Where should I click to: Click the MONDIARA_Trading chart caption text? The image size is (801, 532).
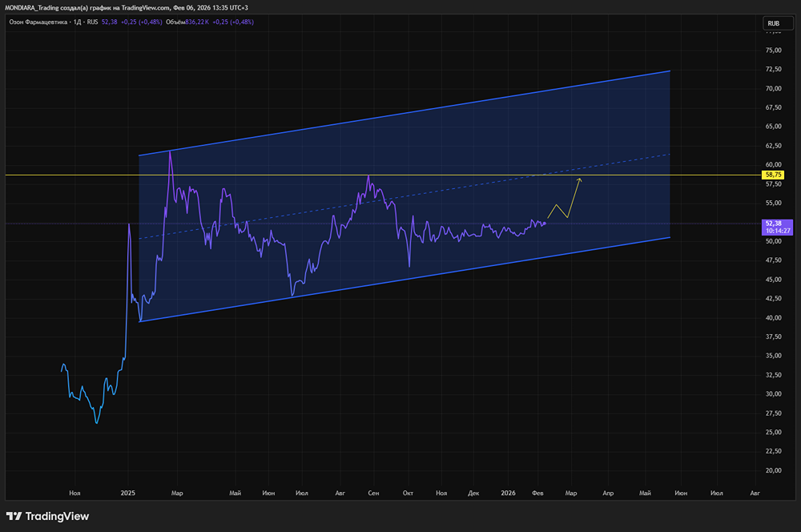127,8
